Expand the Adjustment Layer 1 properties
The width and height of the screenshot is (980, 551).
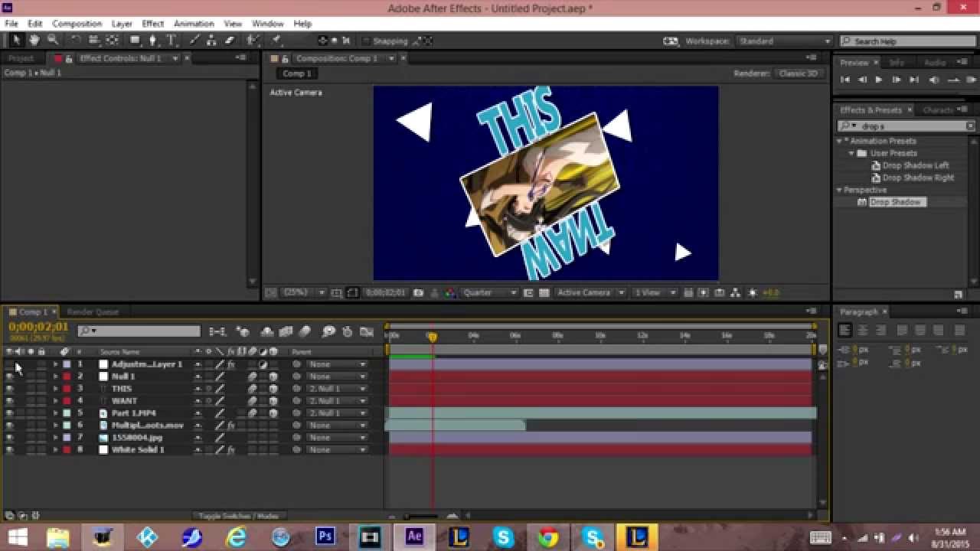coord(55,364)
